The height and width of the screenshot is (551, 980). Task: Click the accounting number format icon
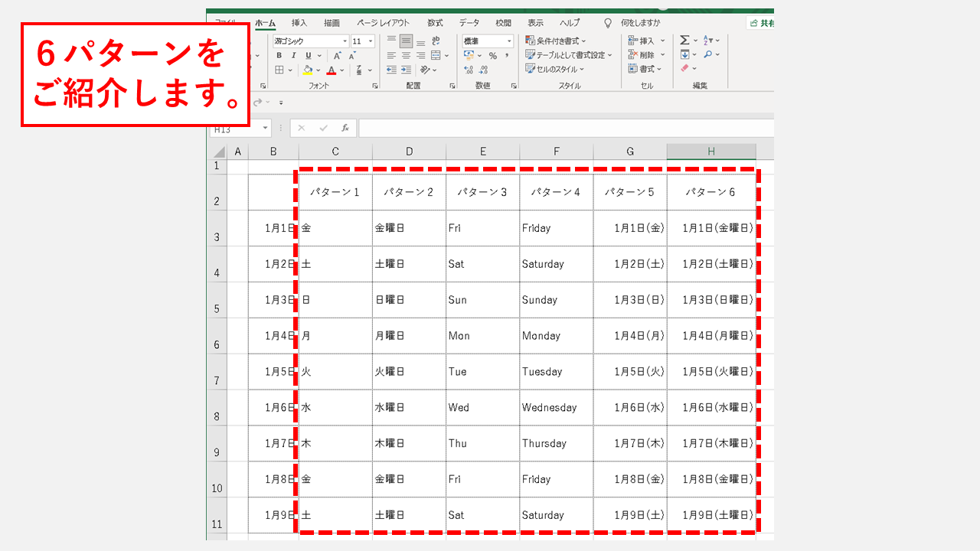click(x=469, y=55)
